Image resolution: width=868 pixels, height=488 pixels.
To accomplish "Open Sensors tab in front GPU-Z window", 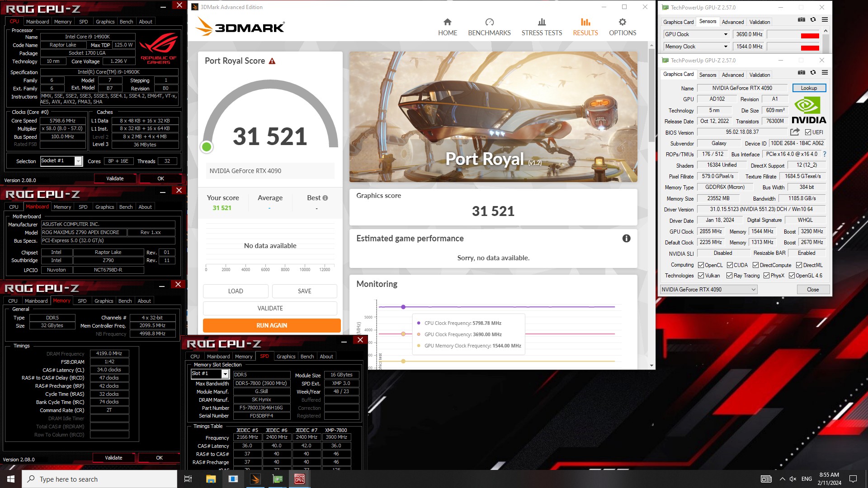I will pos(708,75).
